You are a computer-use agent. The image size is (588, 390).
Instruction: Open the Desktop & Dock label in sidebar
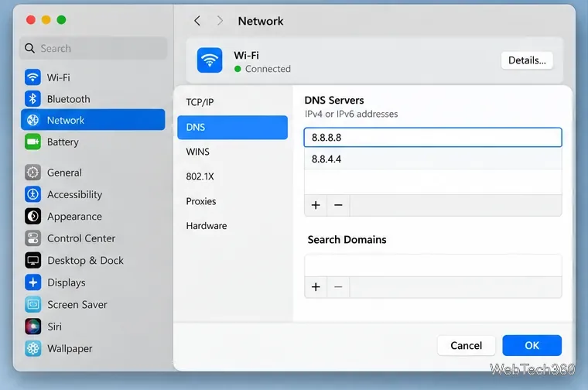point(86,260)
